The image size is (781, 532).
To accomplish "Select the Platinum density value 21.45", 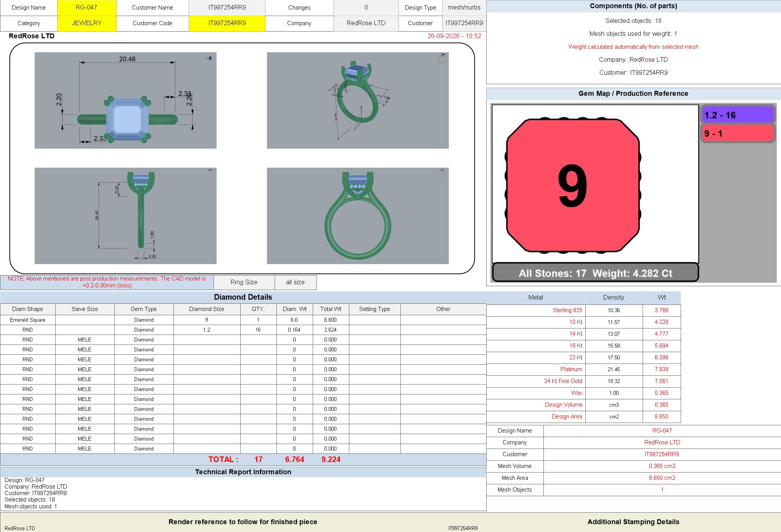I will tap(614, 369).
